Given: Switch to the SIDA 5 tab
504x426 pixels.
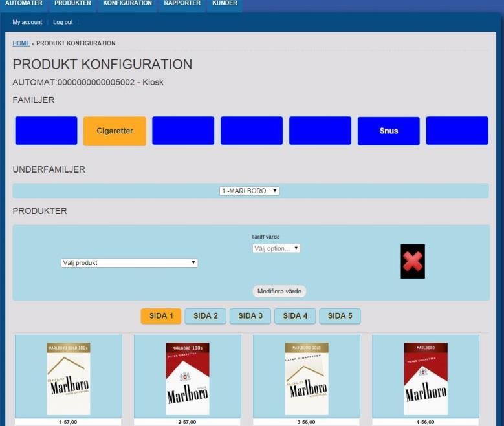Looking at the screenshot, I should [340, 316].
